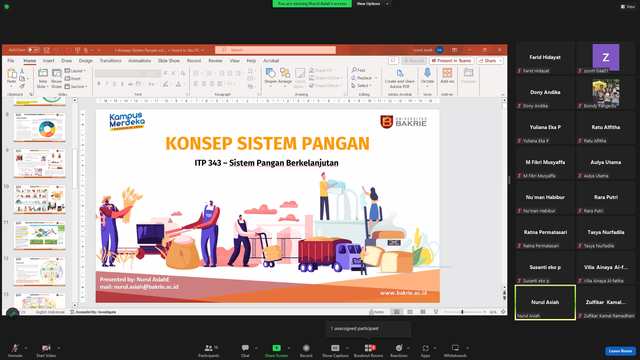Toggle Italic formatting
The width and height of the screenshot is (640, 360).
tap(107, 84)
